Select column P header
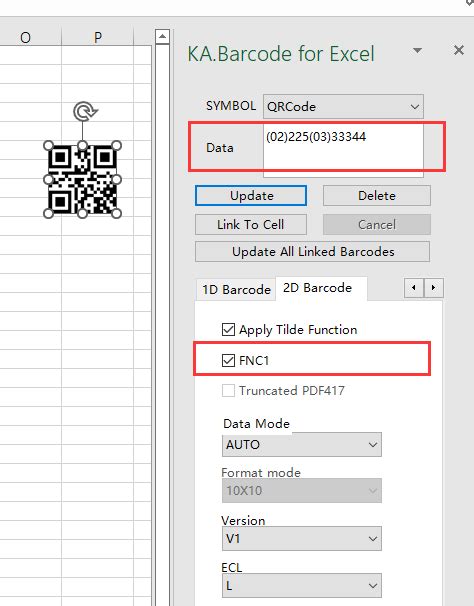Screen dimensions: 474x606 pyautogui.click(x=97, y=37)
